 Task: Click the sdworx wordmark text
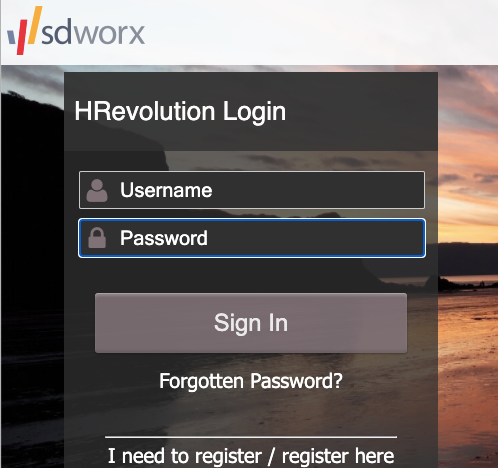93,33
